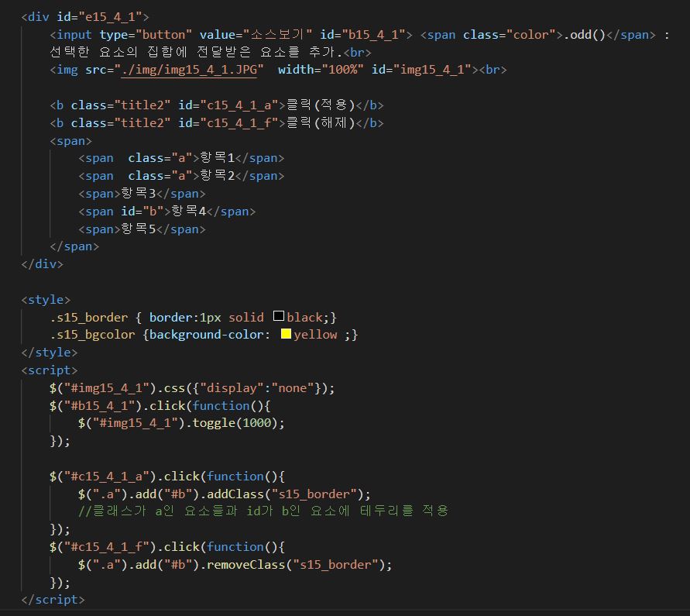Click the black color swatch
This screenshot has height=616, width=690.
pyautogui.click(x=279, y=316)
